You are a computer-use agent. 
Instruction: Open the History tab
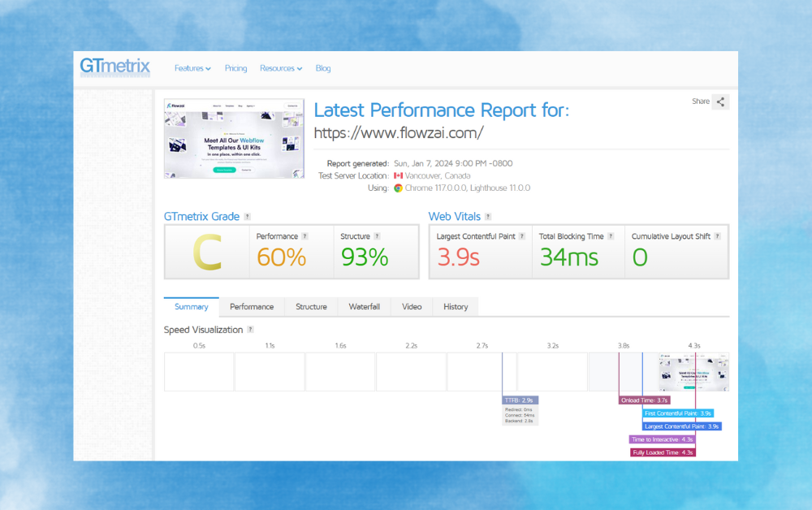pos(456,306)
